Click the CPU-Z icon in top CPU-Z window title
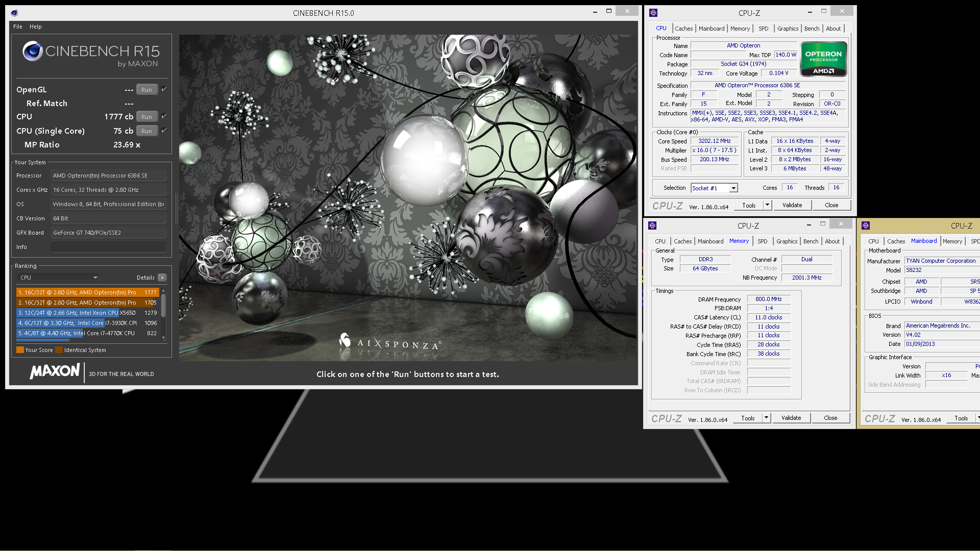Viewport: 980px width, 551px height. 653,13
